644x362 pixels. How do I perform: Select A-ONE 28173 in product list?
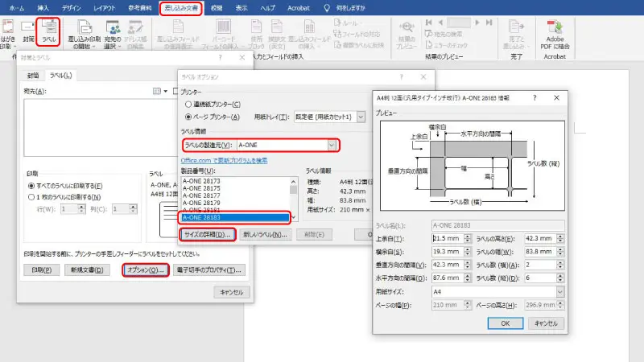tap(201, 181)
